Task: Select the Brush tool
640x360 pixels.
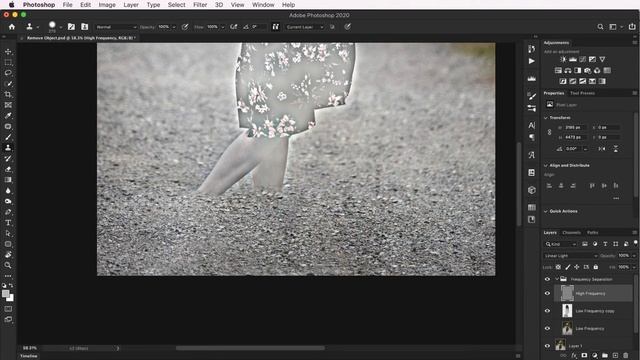Action: (8, 137)
